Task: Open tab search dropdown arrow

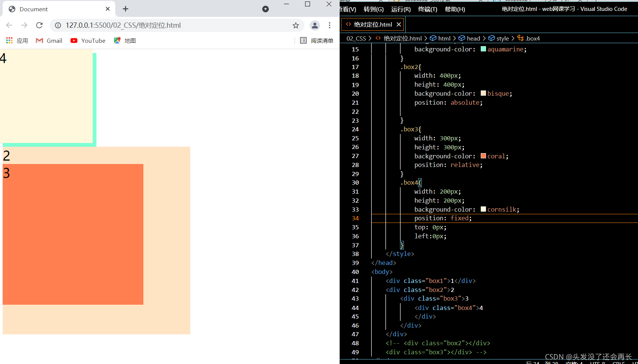Action: [x=265, y=9]
